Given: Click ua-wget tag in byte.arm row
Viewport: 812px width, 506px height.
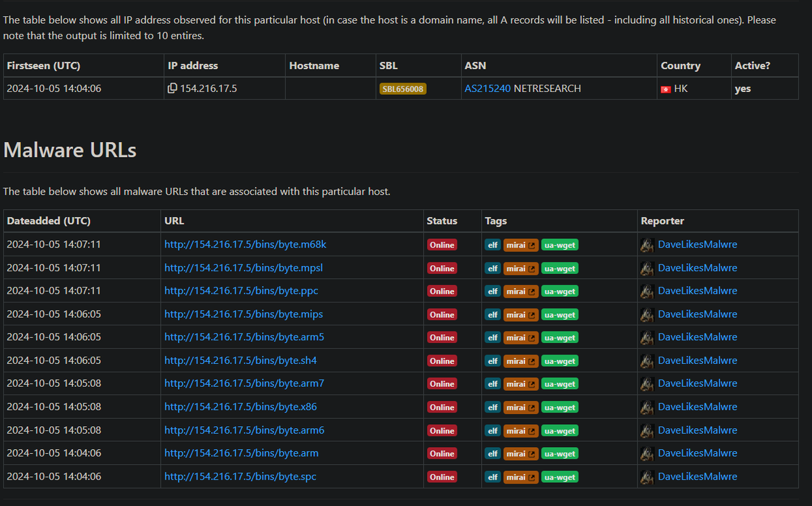Looking at the screenshot, I should (560, 454).
